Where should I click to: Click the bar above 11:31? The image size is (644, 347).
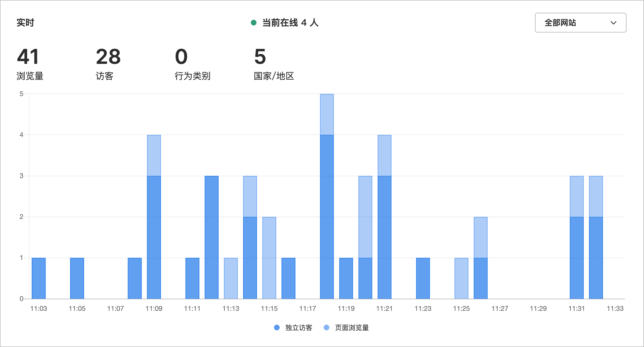[x=577, y=237]
